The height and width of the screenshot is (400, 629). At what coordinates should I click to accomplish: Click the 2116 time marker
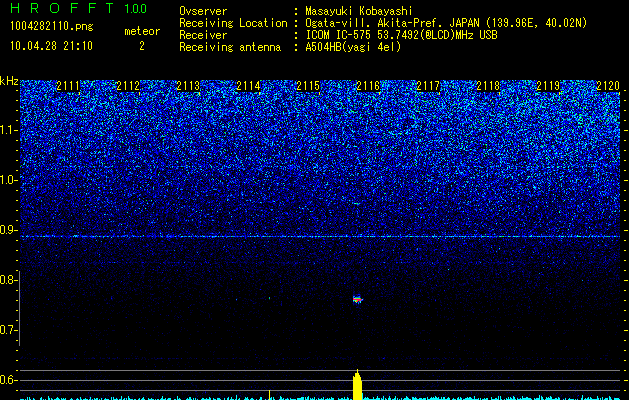coord(368,86)
